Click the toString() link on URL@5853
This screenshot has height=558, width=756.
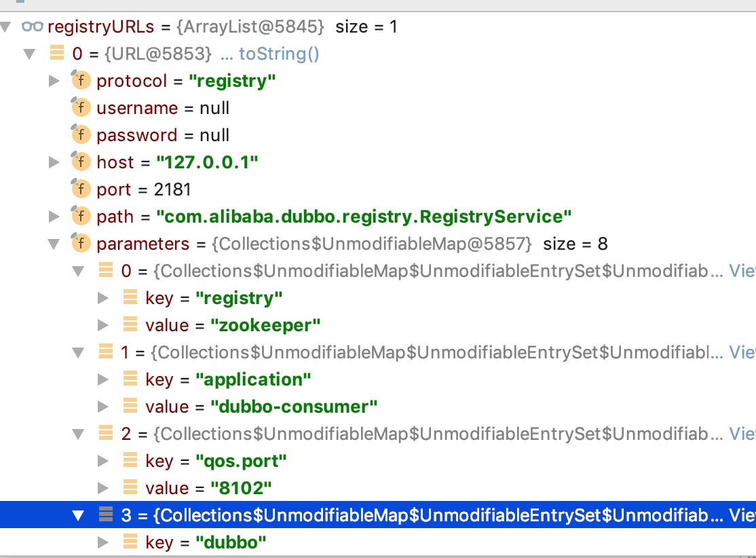click(279, 54)
